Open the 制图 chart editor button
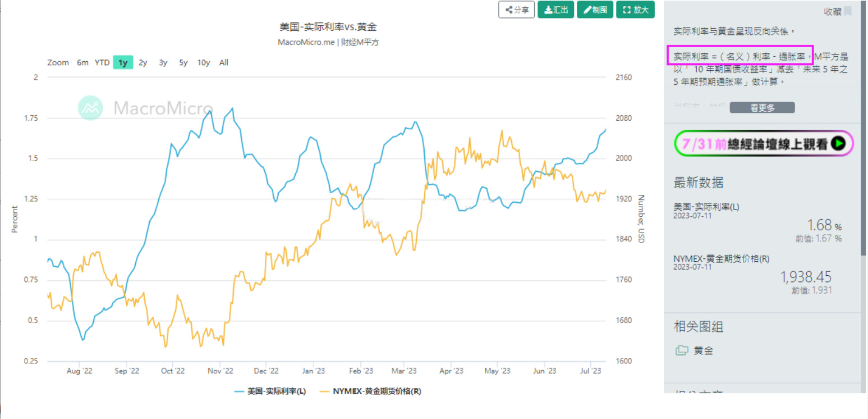868x419 pixels. pos(595,10)
